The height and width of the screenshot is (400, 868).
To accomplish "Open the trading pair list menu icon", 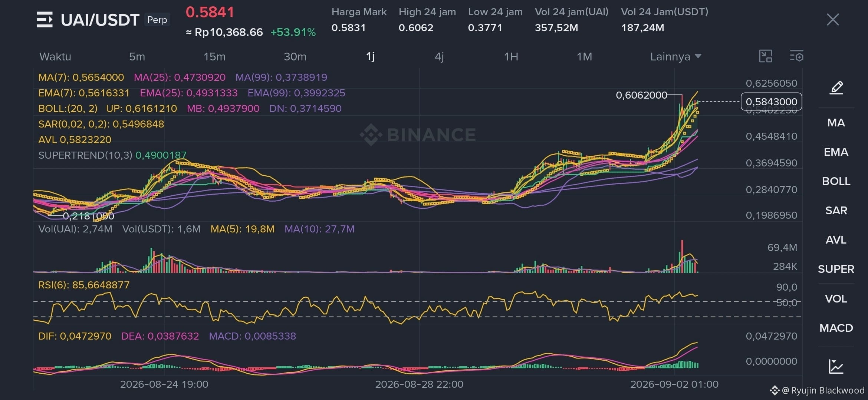I will click(45, 20).
